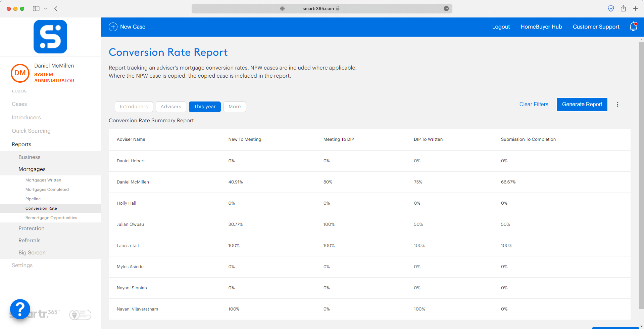Open the three-dot report options menu
This screenshot has width=644, height=329.
click(x=617, y=105)
